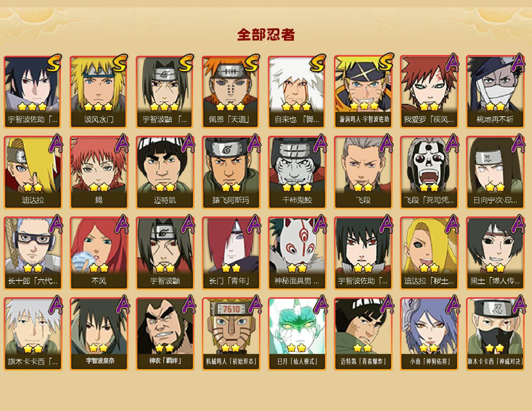
Task: Open the 长门「青年」 ninja card
Action: [231, 253]
